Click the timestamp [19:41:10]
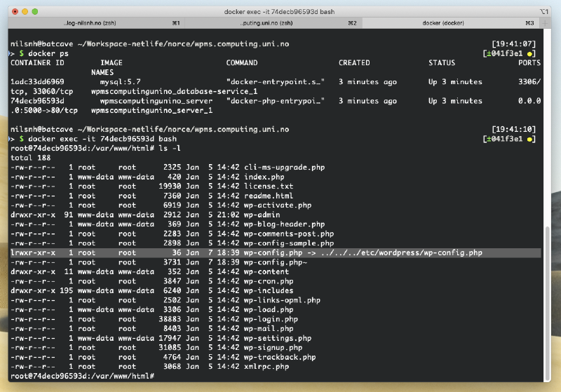This screenshot has height=392, width=561. (x=514, y=129)
